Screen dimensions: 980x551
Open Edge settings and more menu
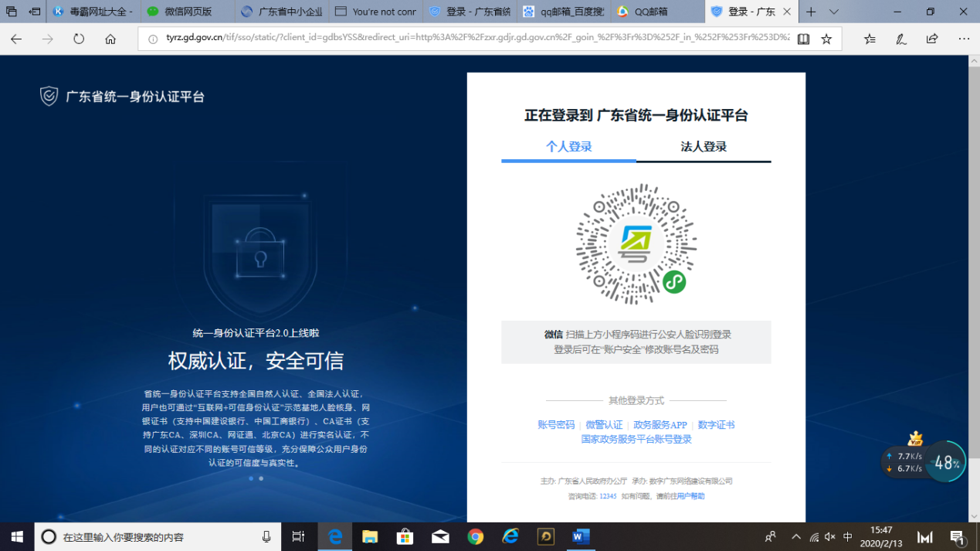tap(964, 39)
